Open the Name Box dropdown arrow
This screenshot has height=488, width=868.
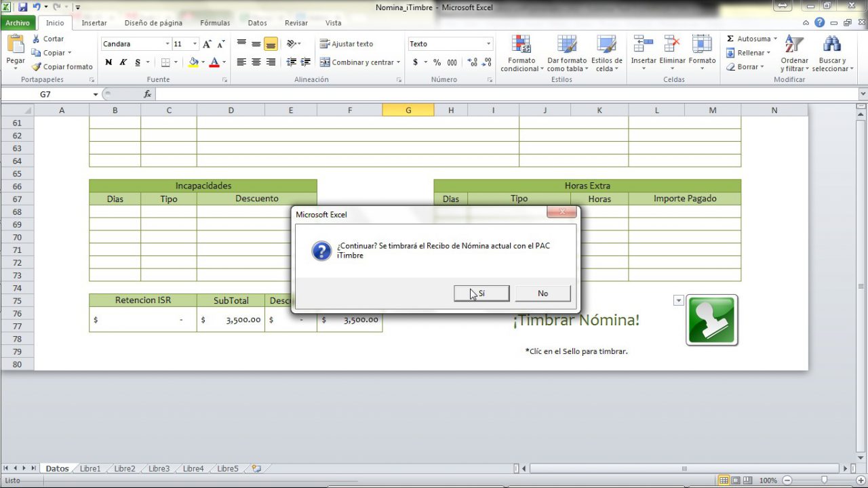[96, 95]
